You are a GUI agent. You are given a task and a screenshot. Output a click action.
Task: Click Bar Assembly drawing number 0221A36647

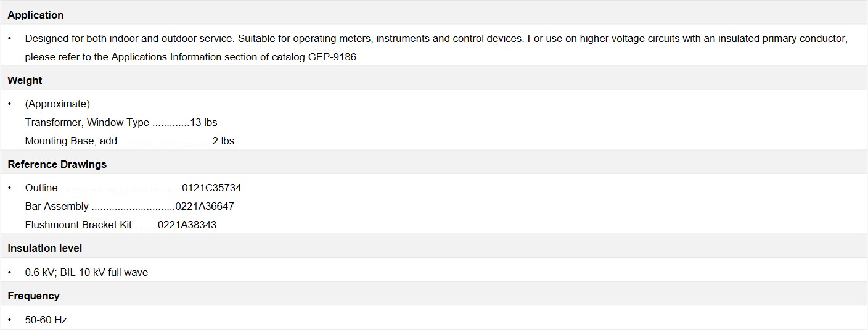[x=205, y=206]
